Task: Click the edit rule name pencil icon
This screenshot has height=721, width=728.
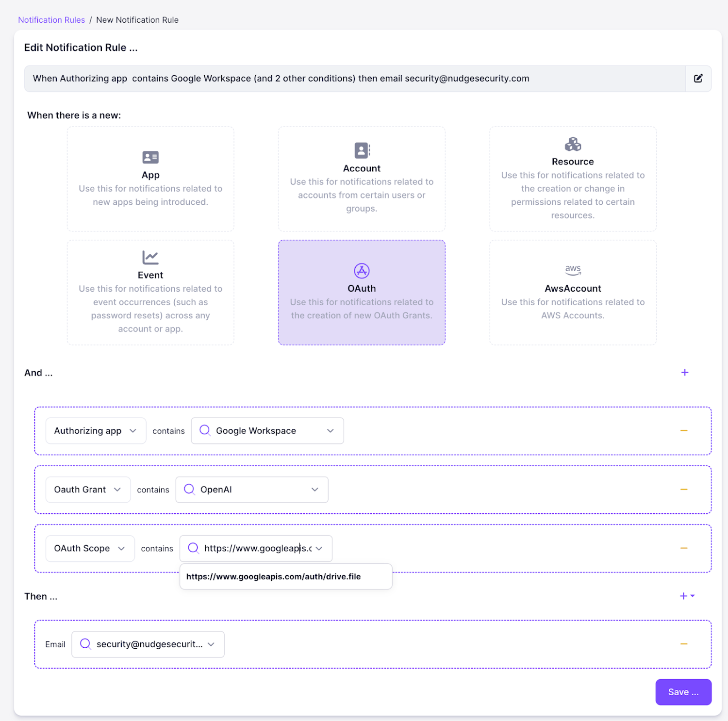Action: [698, 79]
